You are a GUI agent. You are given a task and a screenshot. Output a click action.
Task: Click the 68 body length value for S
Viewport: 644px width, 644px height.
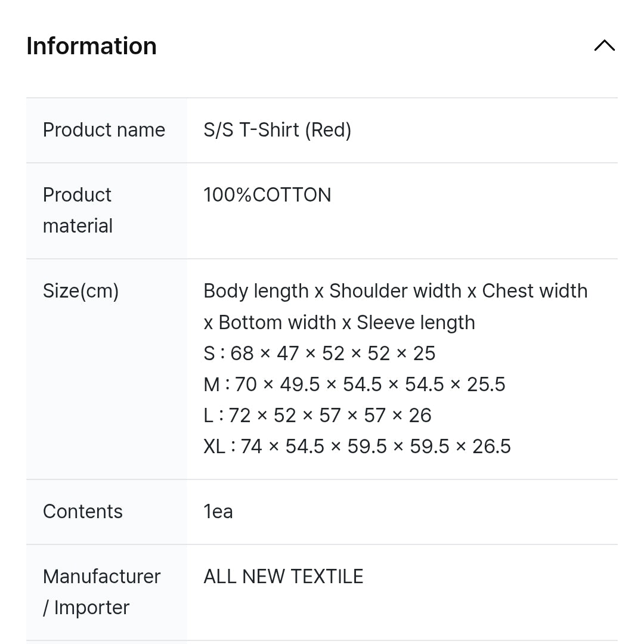tap(242, 353)
